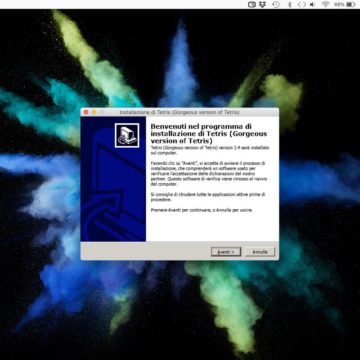
Task: Click the screen-mirroring icon left of Dropbox
Action: pos(252,4)
